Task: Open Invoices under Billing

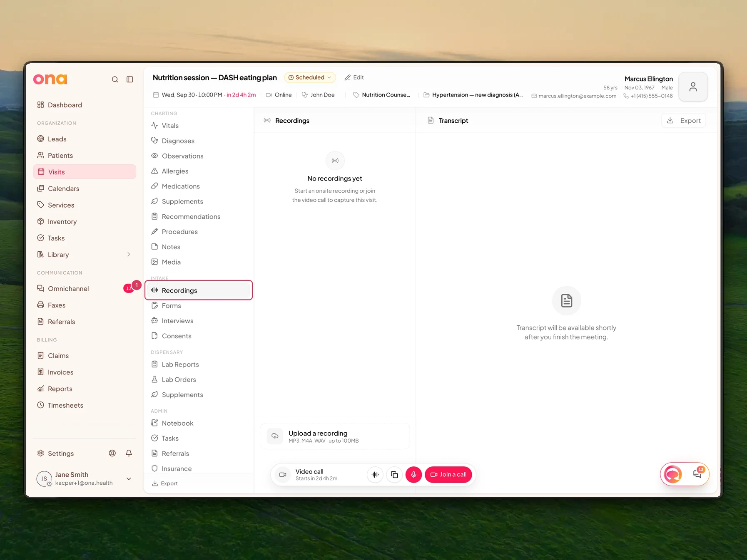Action: coord(85,372)
